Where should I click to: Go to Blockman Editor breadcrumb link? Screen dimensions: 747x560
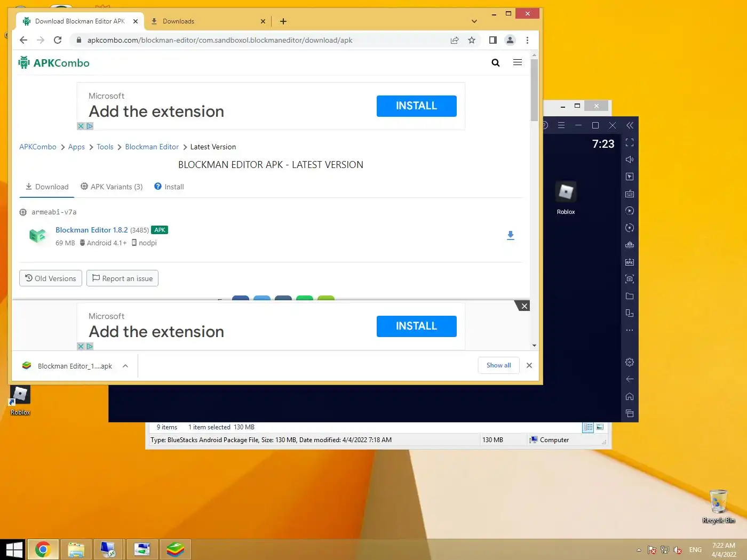152,147
